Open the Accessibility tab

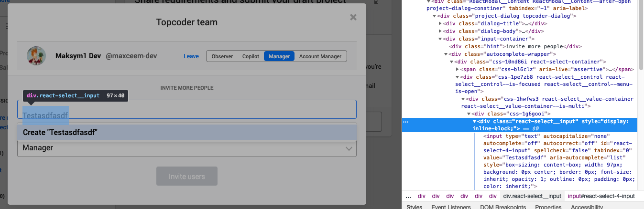click(x=587, y=207)
